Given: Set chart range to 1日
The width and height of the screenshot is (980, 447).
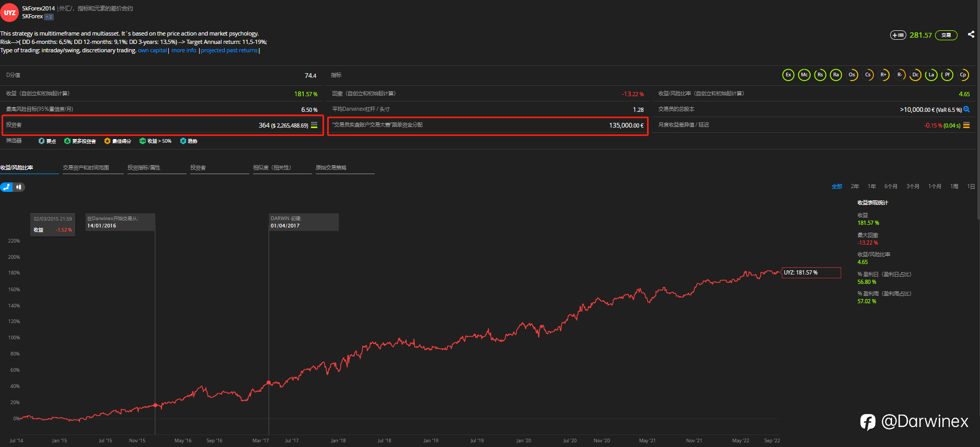Looking at the screenshot, I should tap(971, 187).
